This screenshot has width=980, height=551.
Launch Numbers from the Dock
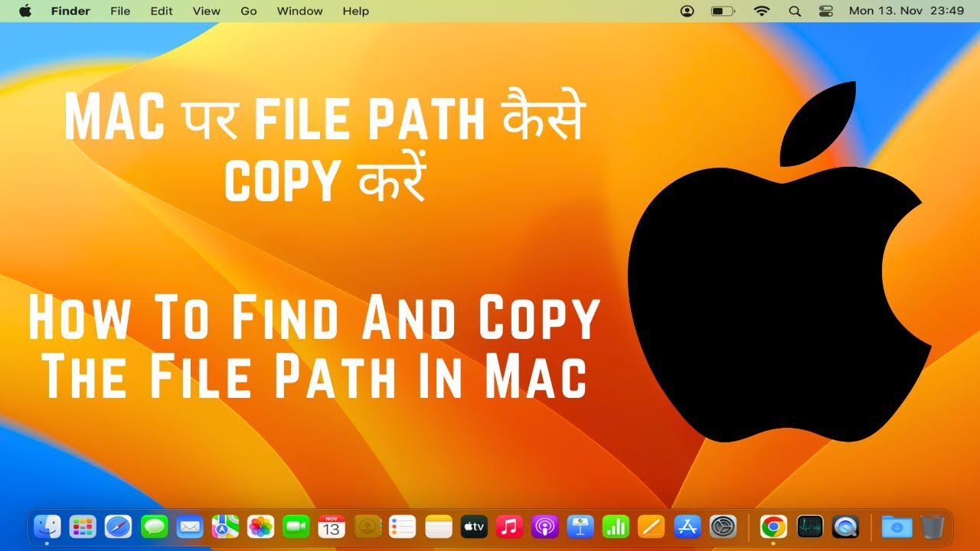click(x=616, y=527)
